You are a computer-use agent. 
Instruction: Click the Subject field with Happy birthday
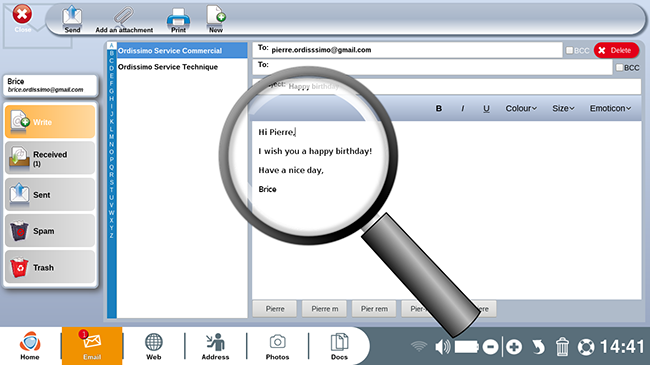pyautogui.click(x=447, y=86)
